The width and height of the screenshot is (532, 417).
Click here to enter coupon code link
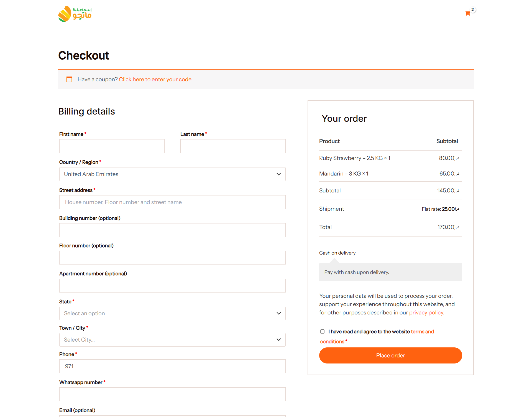click(155, 79)
